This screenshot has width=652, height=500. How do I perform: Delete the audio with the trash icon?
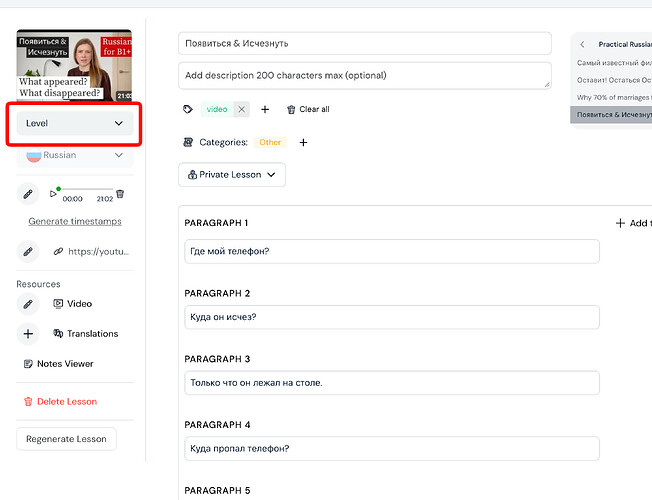pos(121,194)
